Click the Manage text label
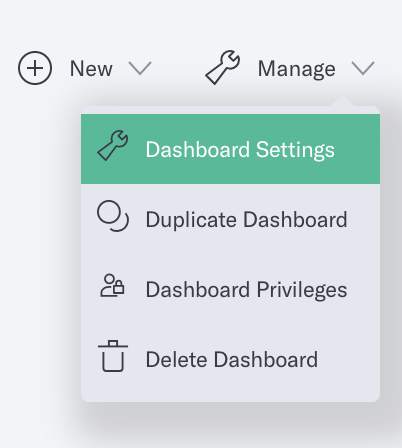The image size is (402, 448). tap(297, 70)
